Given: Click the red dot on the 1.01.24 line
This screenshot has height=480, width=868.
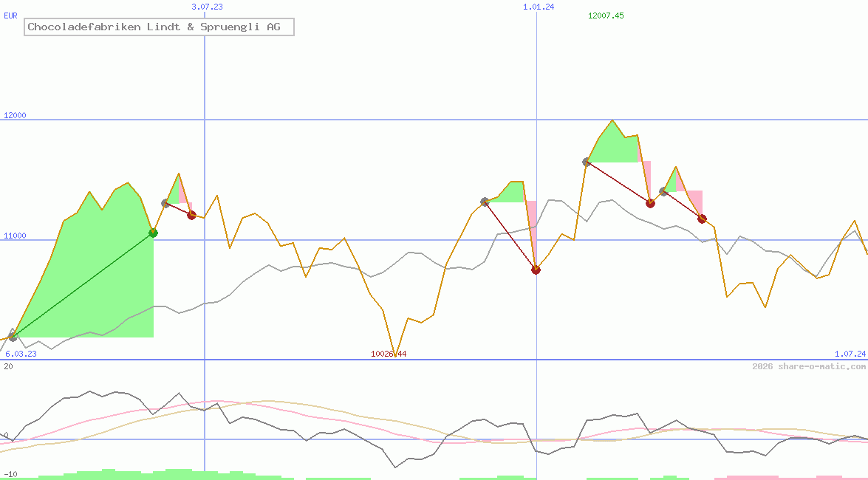Looking at the screenshot, I should [x=536, y=270].
